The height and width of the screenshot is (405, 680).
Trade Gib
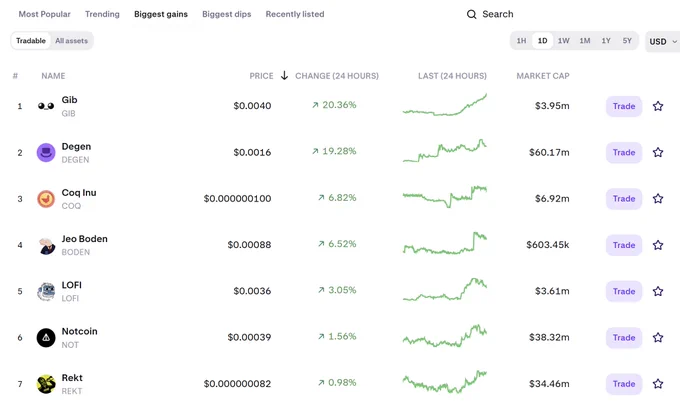[x=624, y=106]
